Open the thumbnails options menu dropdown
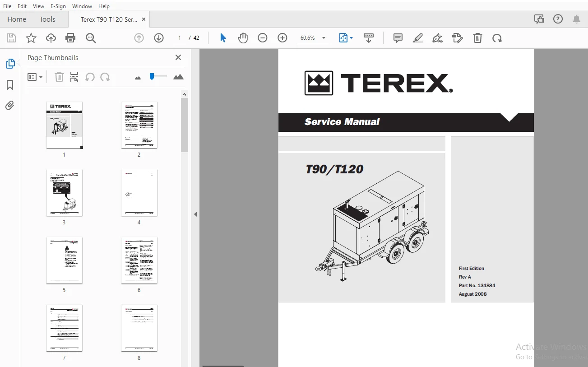Image resolution: width=588 pixels, height=367 pixels. [x=35, y=77]
